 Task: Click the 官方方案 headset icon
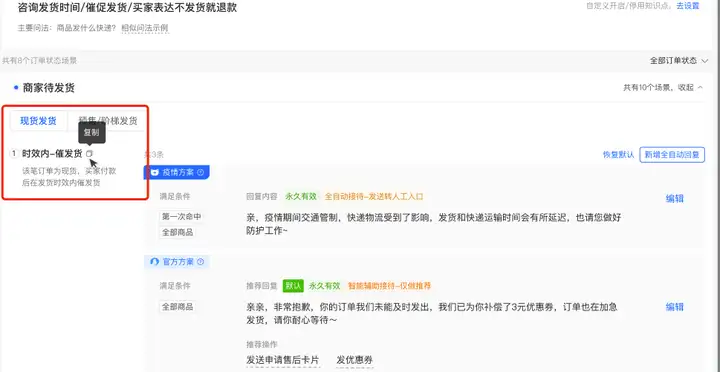[x=155, y=262]
